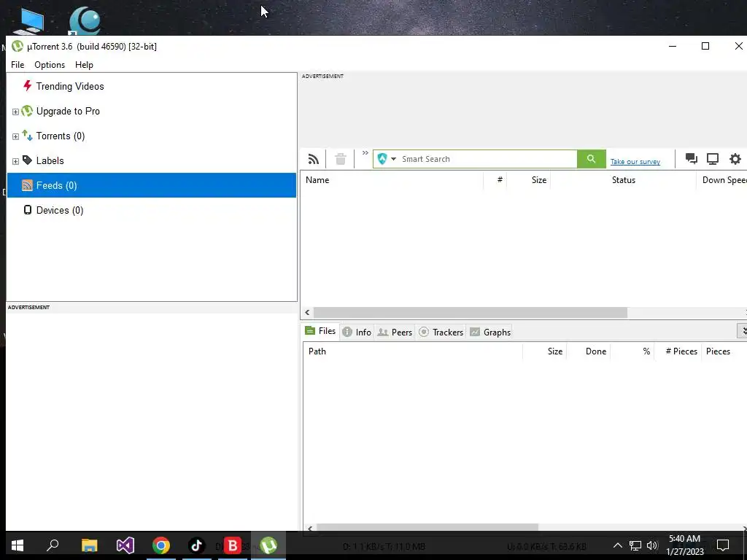Sort torrent list by Size column

[529, 180]
